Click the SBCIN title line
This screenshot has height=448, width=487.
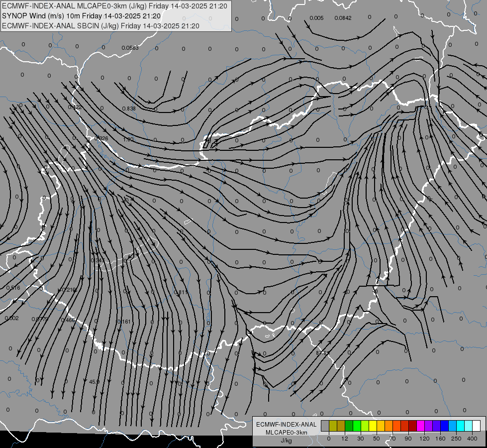click(100, 26)
